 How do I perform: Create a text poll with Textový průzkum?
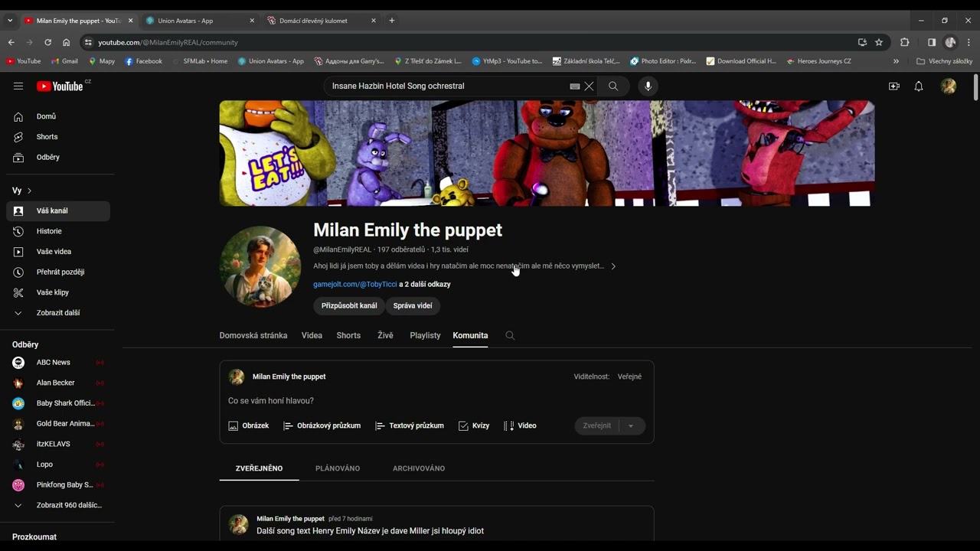pos(410,425)
